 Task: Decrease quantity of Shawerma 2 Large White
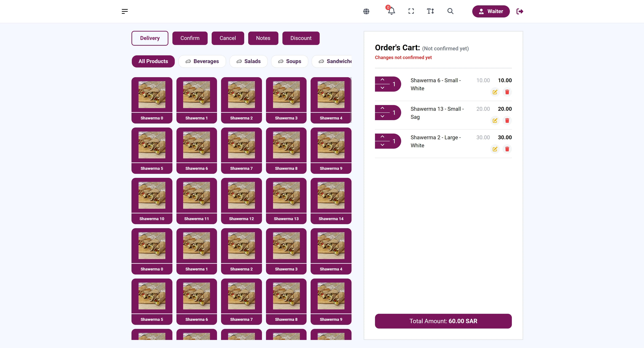pyautogui.click(x=382, y=145)
